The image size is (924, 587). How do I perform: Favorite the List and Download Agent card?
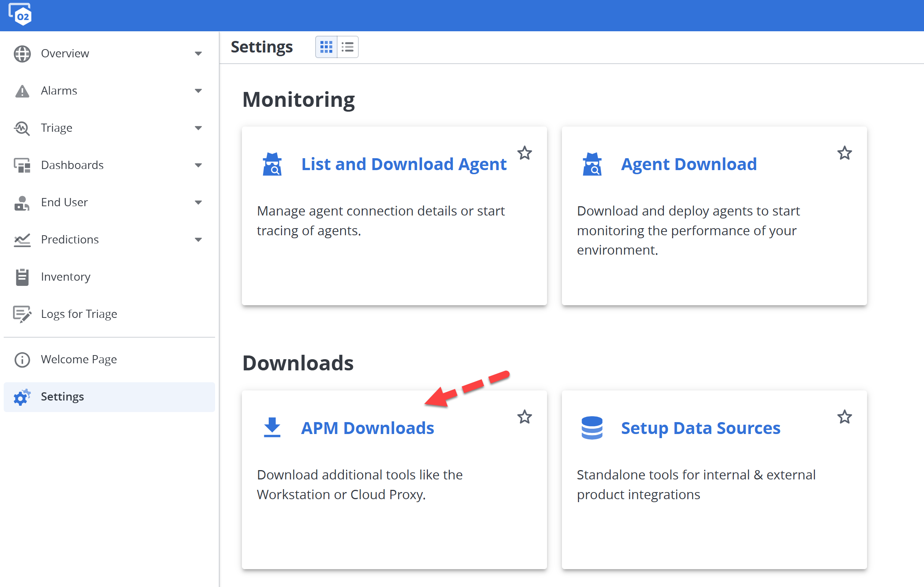point(524,153)
